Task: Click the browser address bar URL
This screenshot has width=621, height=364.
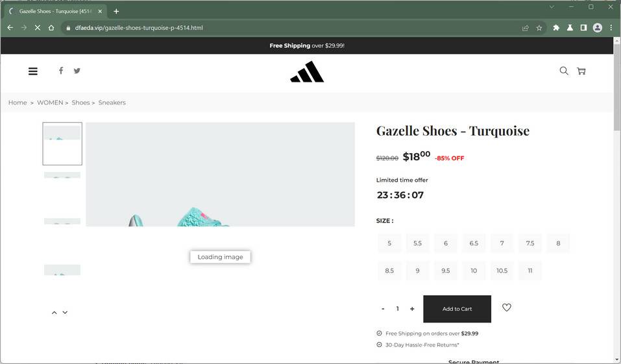Action: click(139, 28)
